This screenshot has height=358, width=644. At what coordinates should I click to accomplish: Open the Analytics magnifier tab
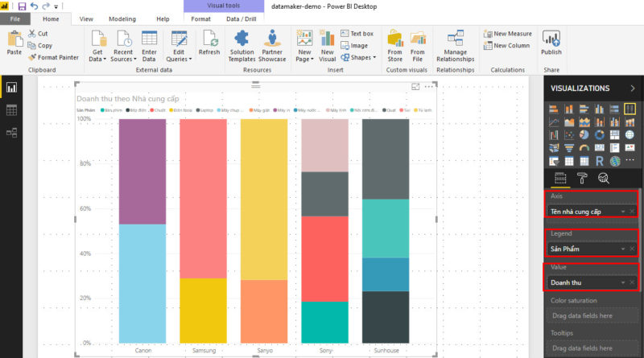coord(603,179)
